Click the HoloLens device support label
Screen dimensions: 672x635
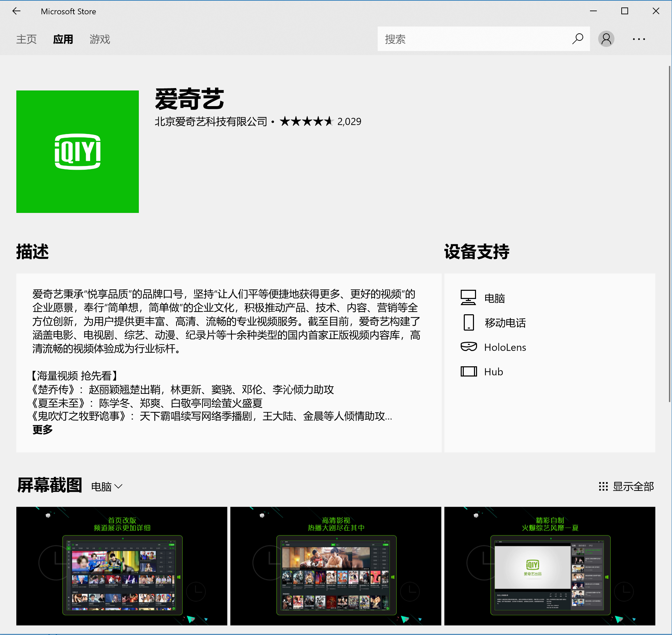click(505, 347)
